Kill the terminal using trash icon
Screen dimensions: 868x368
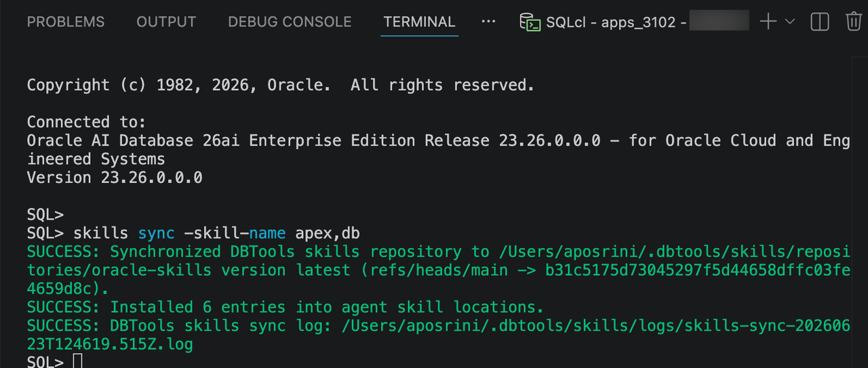coord(853,22)
